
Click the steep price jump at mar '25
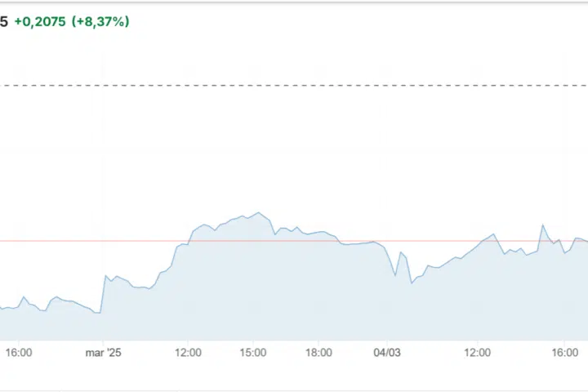(x=104, y=278)
